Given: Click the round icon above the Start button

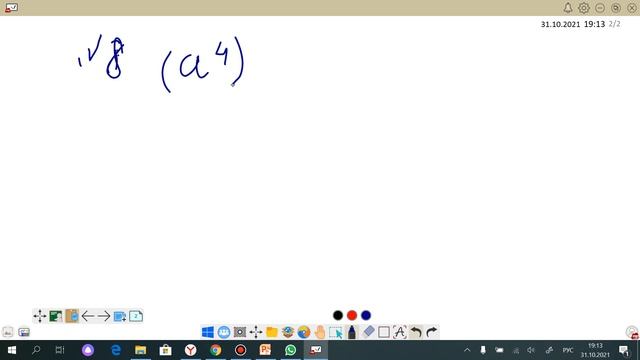Looking at the screenshot, I should tap(8, 332).
